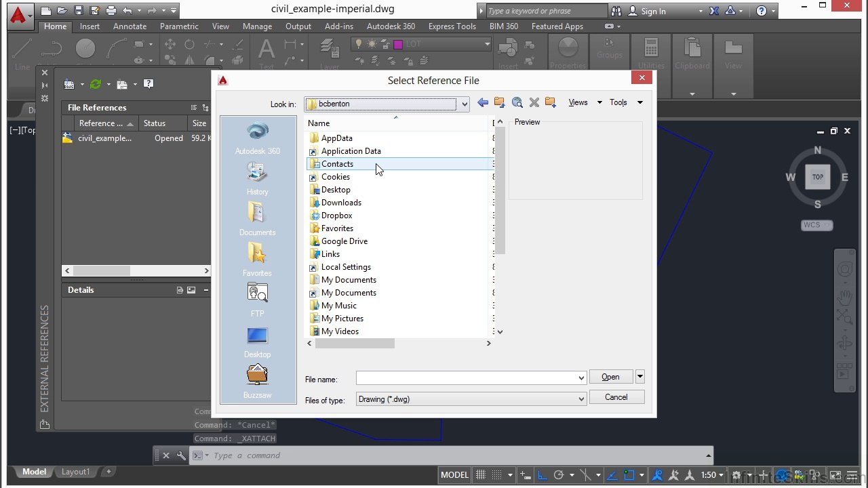Viewport: 868px width, 488px height.
Task: Click the MODEL button in status bar
Action: point(454,475)
